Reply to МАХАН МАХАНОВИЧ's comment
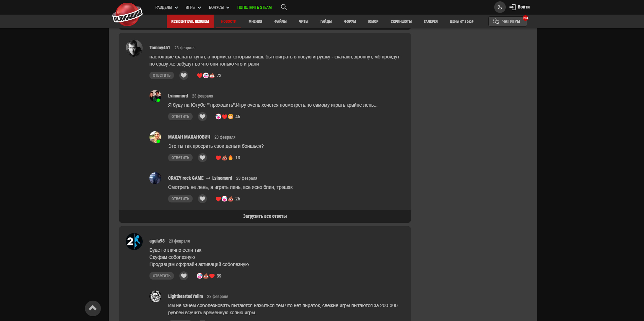644x321 pixels. pos(180,158)
